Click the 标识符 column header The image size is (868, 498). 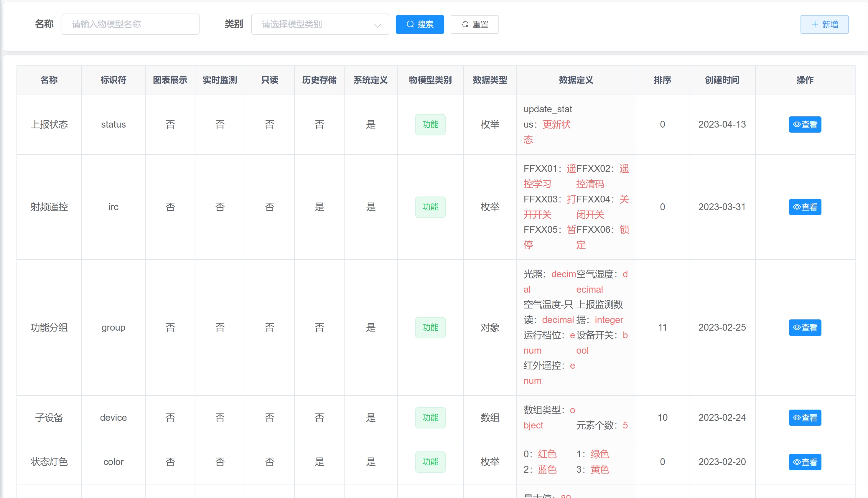coord(113,80)
